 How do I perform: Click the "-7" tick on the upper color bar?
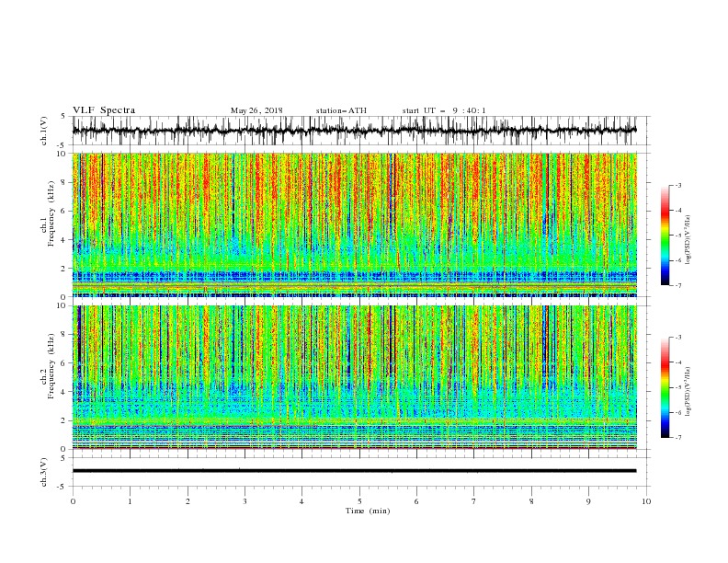(x=677, y=285)
